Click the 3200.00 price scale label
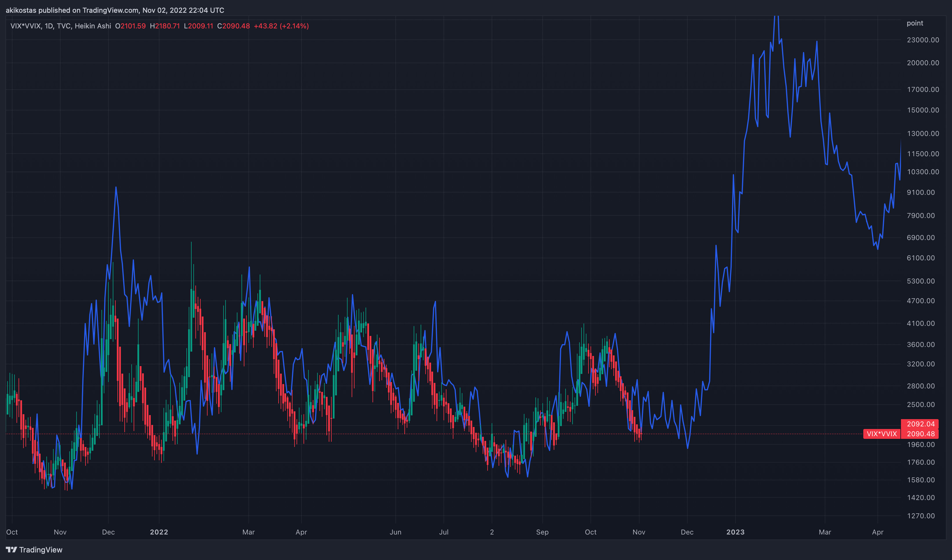The image size is (952, 560). coord(921,364)
